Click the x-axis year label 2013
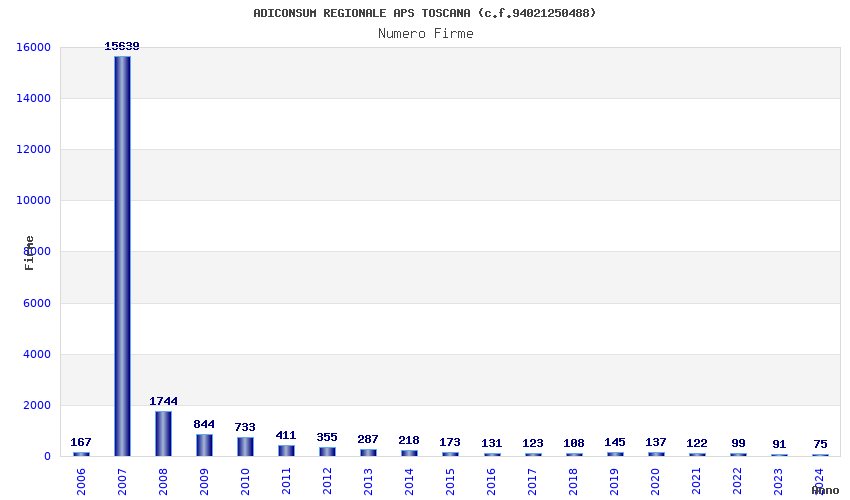The height and width of the screenshot is (500, 850). pos(369,482)
